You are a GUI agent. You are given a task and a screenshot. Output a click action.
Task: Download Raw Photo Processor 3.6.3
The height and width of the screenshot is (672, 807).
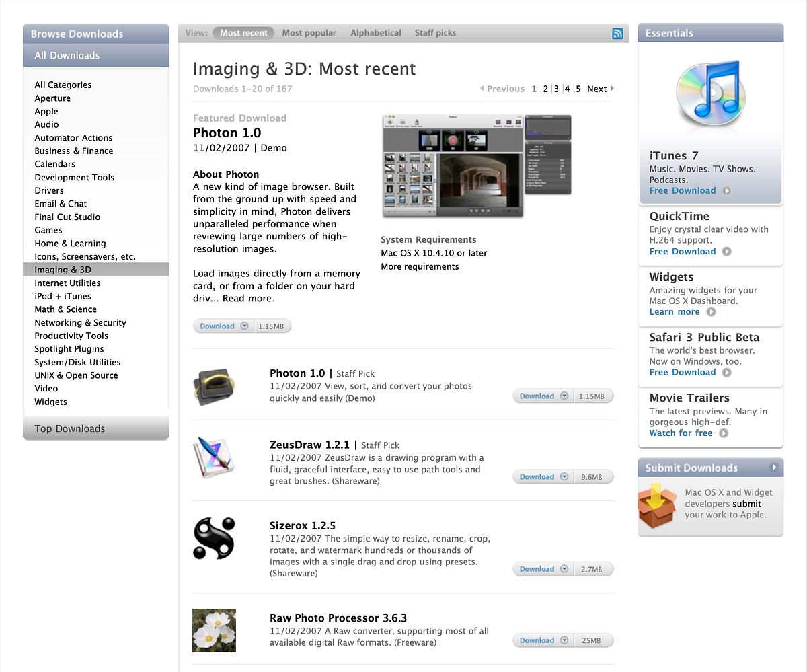[x=537, y=640]
